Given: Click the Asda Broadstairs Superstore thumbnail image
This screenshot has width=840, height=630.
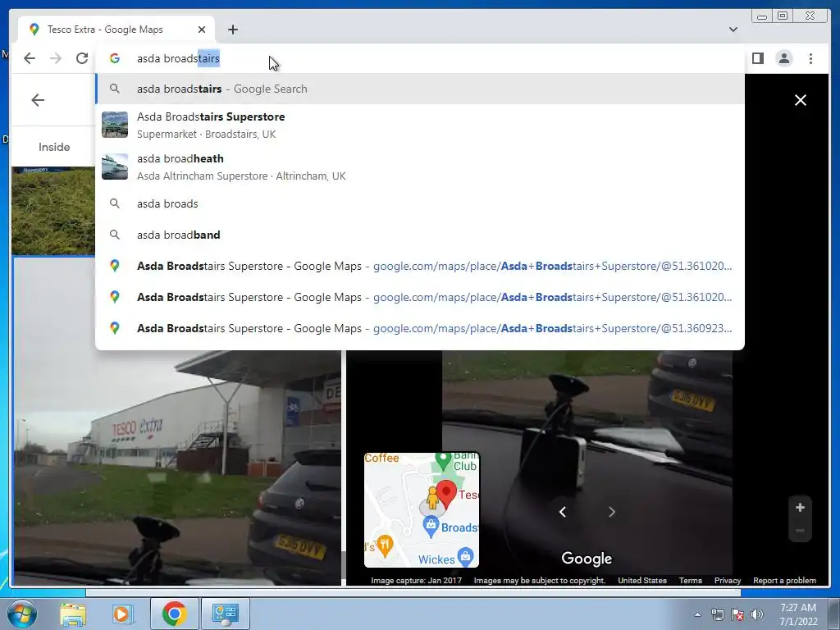Looking at the screenshot, I should [x=115, y=125].
